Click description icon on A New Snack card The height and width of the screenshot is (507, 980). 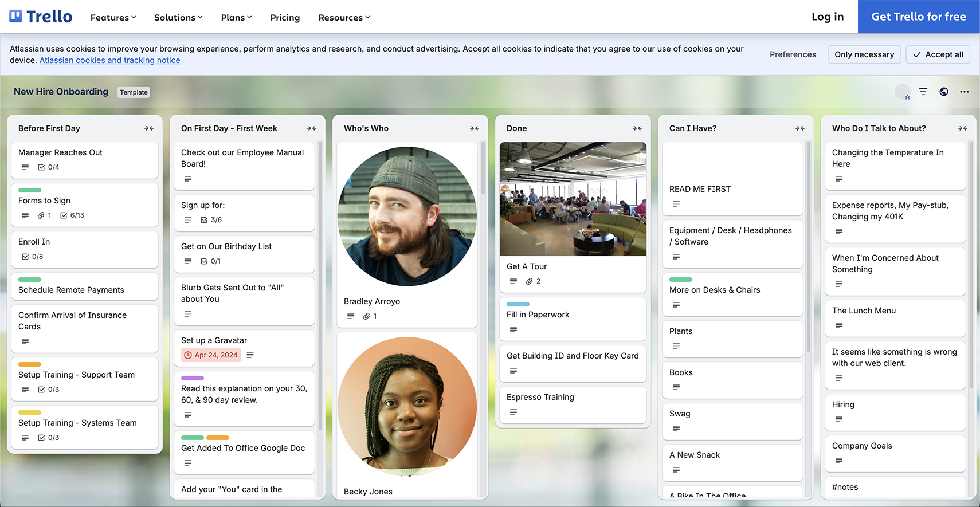[676, 470]
